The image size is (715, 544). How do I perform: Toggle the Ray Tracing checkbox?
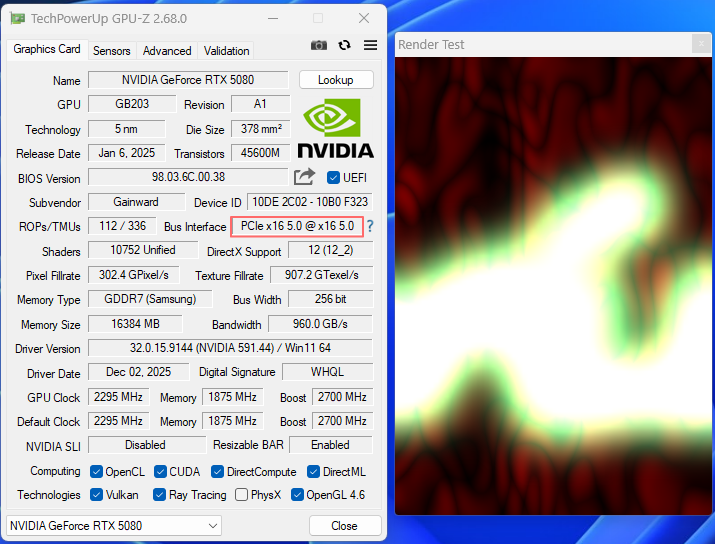pyautogui.click(x=159, y=495)
